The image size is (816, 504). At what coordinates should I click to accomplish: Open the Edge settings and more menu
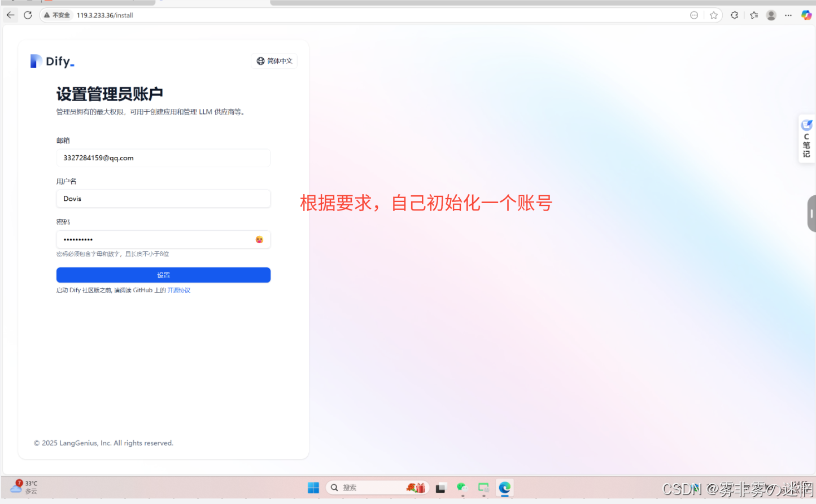788,15
